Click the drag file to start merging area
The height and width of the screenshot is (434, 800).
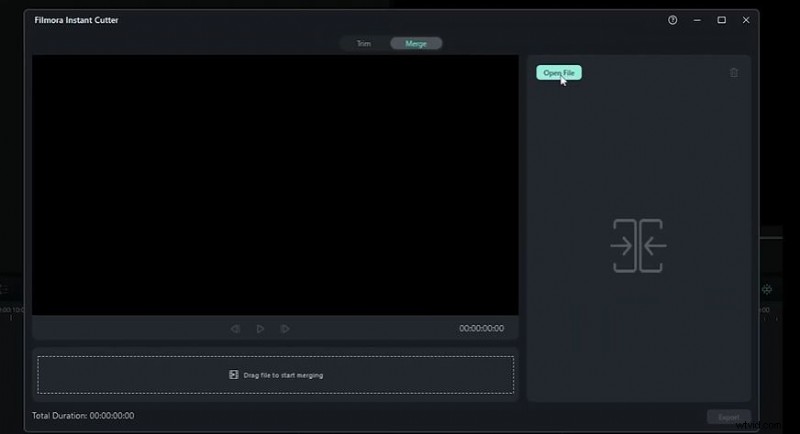(276, 375)
